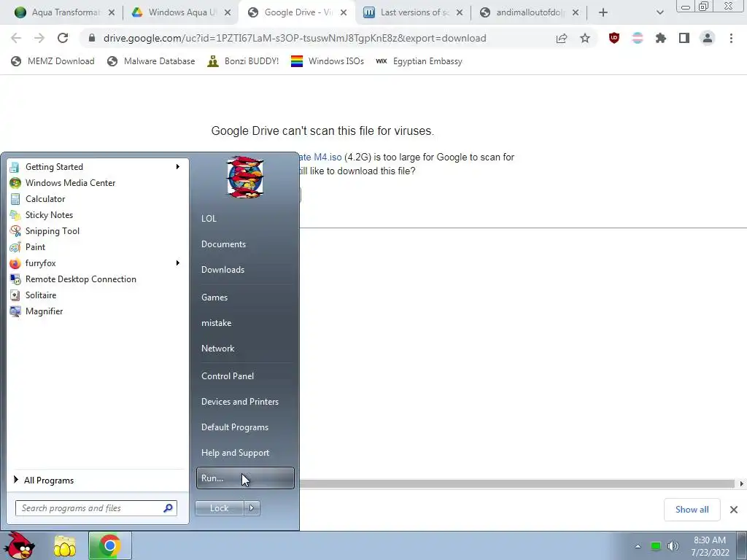Click Show all downloads button
747x560 pixels.
coord(692,510)
